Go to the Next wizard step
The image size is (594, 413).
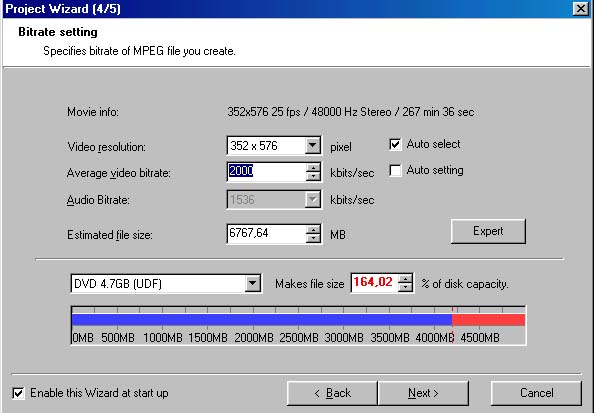pyautogui.click(x=423, y=393)
